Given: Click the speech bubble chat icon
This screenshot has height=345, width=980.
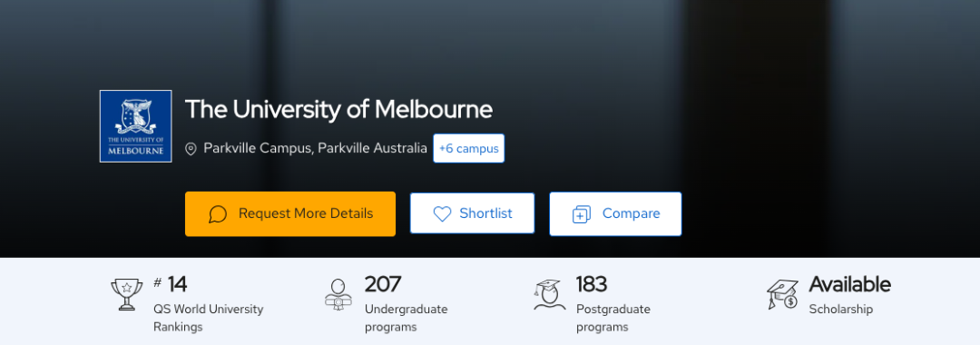Looking at the screenshot, I should [x=218, y=213].
